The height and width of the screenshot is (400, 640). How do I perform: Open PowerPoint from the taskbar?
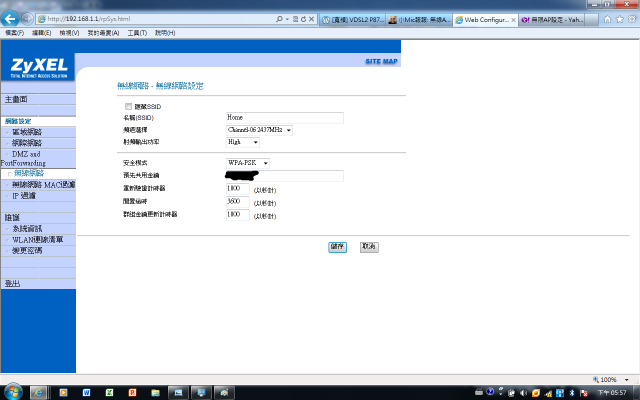pos(132,392)
